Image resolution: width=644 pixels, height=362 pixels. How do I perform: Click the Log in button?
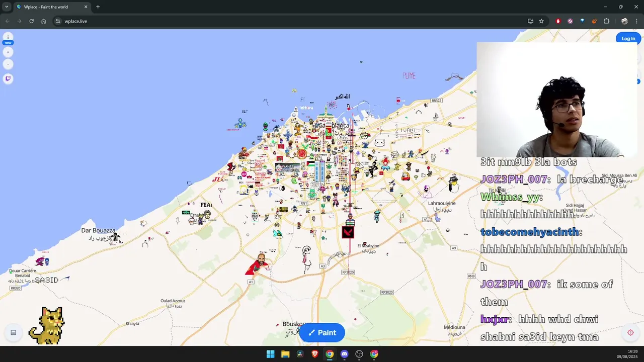coord(628,39)
